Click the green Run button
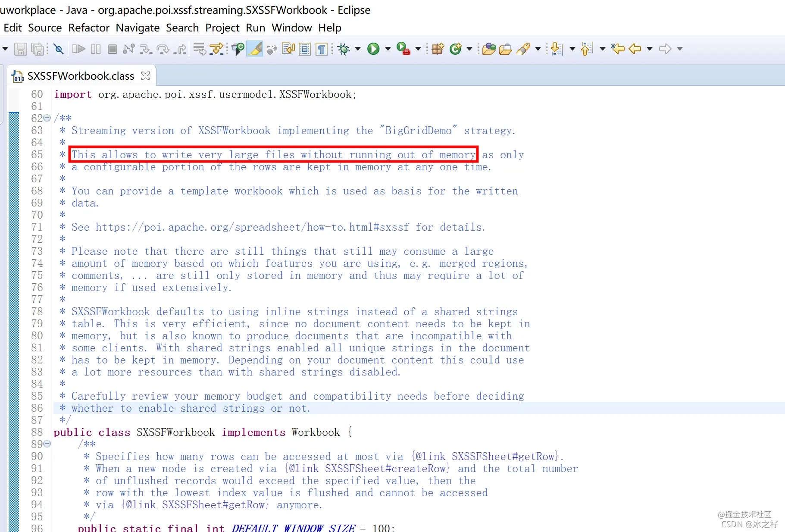 tap(373, 49)
